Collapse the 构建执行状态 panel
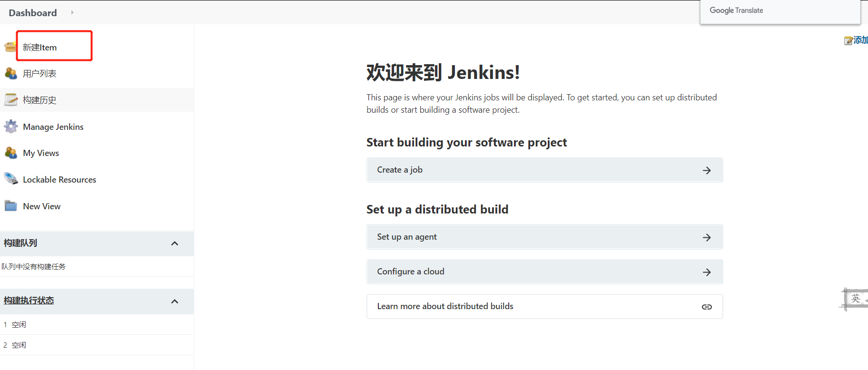Image resolution: width=868 pixels, height=370 pixels. click(x=175, y=302)
